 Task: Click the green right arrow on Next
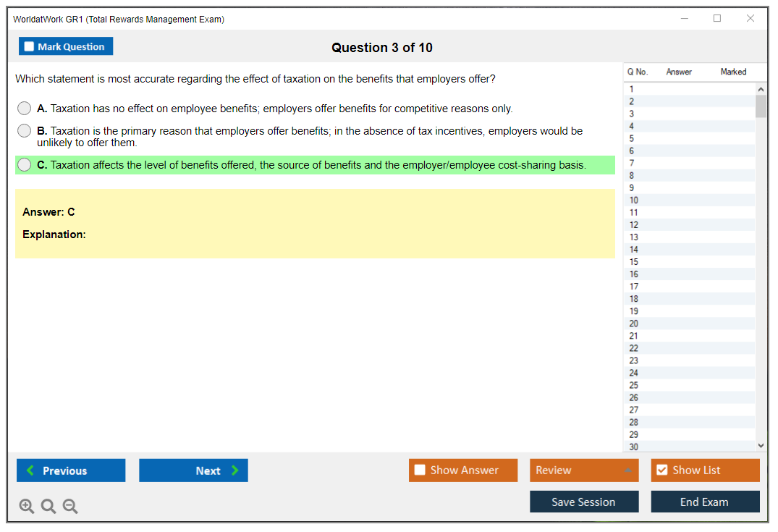pos(235,470)
